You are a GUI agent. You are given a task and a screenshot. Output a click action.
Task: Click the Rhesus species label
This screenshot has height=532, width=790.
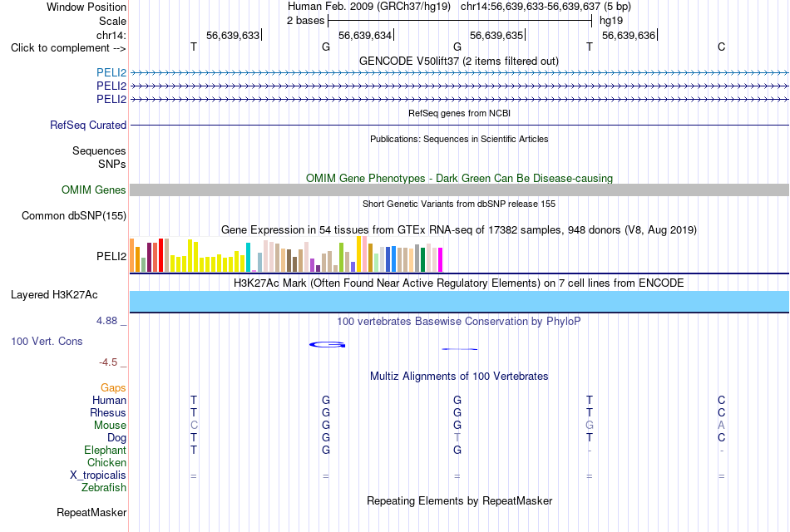108,412
